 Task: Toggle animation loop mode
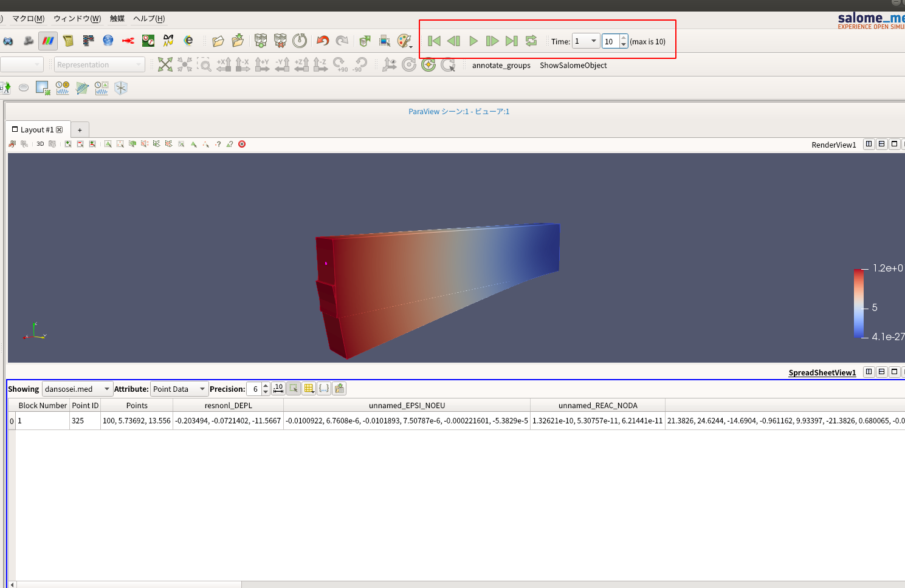(x=531, y=41)
